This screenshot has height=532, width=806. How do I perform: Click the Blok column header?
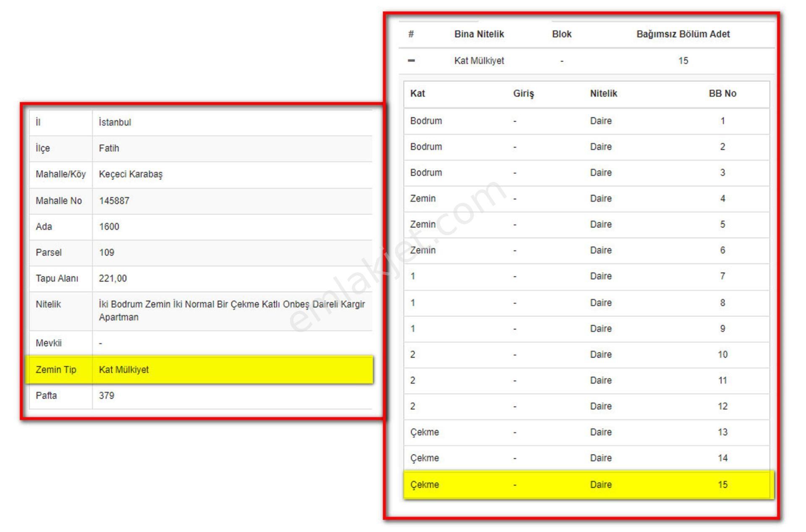[x=562, y=34]
